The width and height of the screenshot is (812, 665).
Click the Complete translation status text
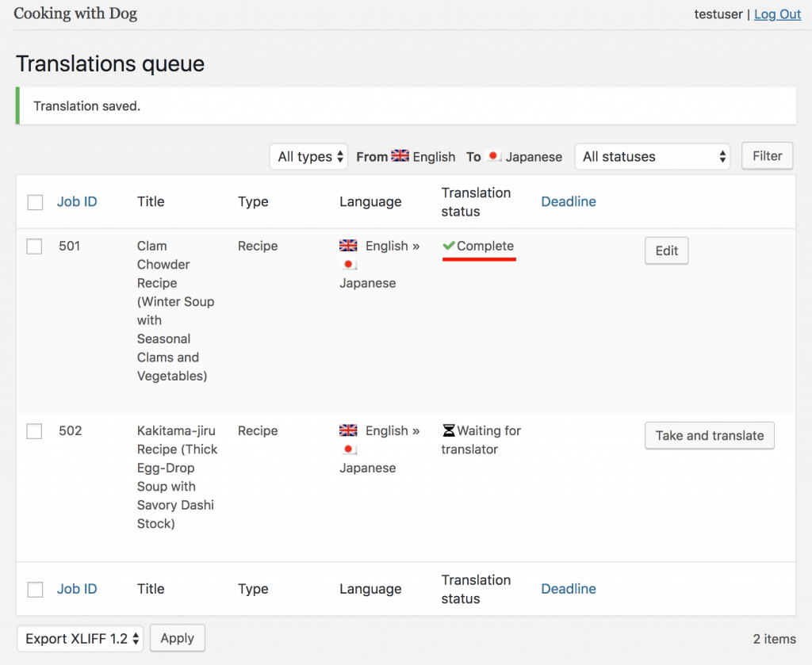click(485, 246)
